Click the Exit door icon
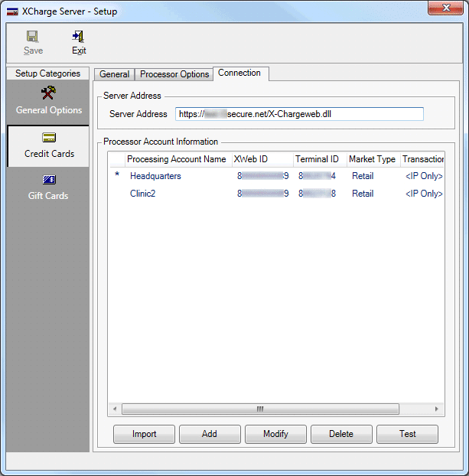The image size is (469, 476). pyautogui.click(x=78, y=36)
